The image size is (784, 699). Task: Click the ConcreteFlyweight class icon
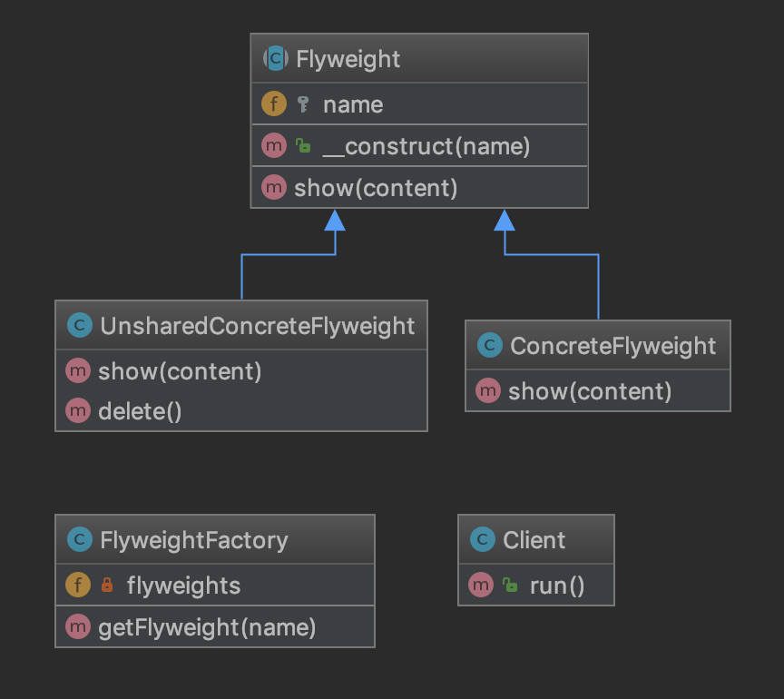tap(490, 345)
